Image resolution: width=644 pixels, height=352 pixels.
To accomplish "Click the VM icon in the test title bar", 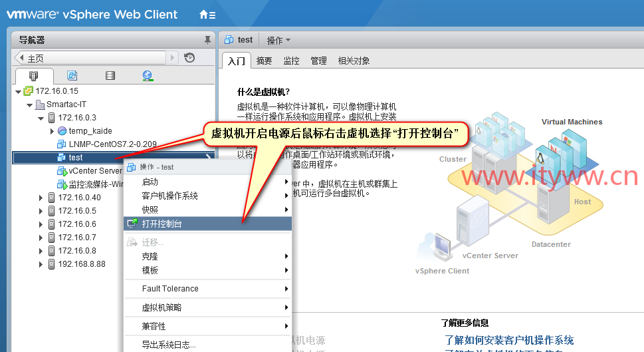I will 229,40.
